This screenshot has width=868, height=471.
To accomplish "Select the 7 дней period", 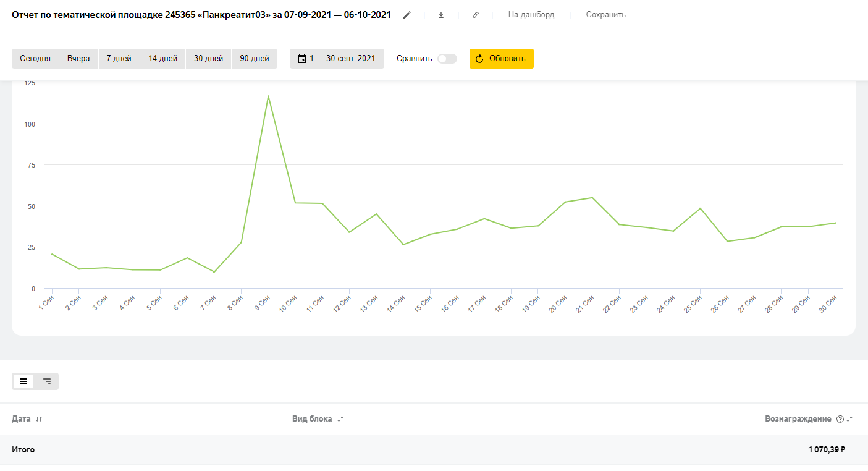I will 119,59.
